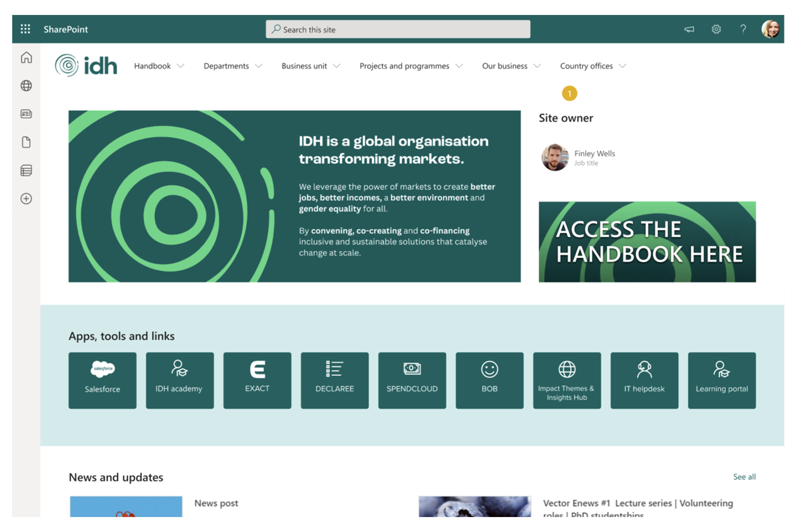Open the blue News post thumbnail

pyautogui.click(x=126, y=507)
